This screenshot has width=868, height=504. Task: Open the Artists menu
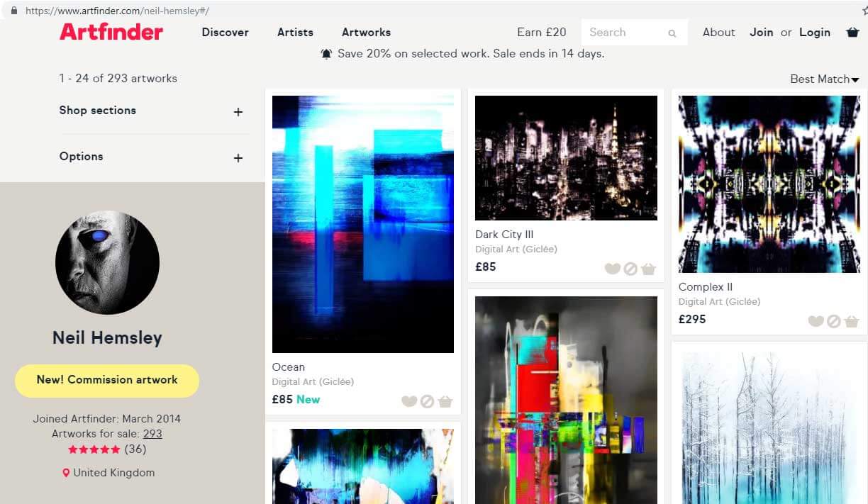[x=295, y=32]
